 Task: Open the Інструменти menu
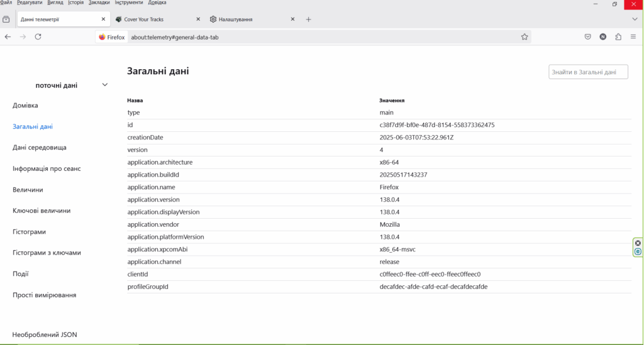pyautogui.click(x=128, y=3)
